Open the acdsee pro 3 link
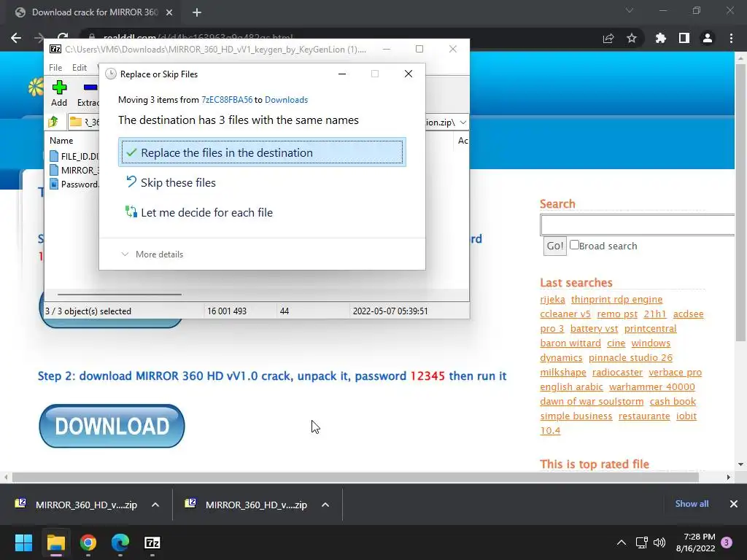This screenshot has width=747, height=560. tap(688, 314)
